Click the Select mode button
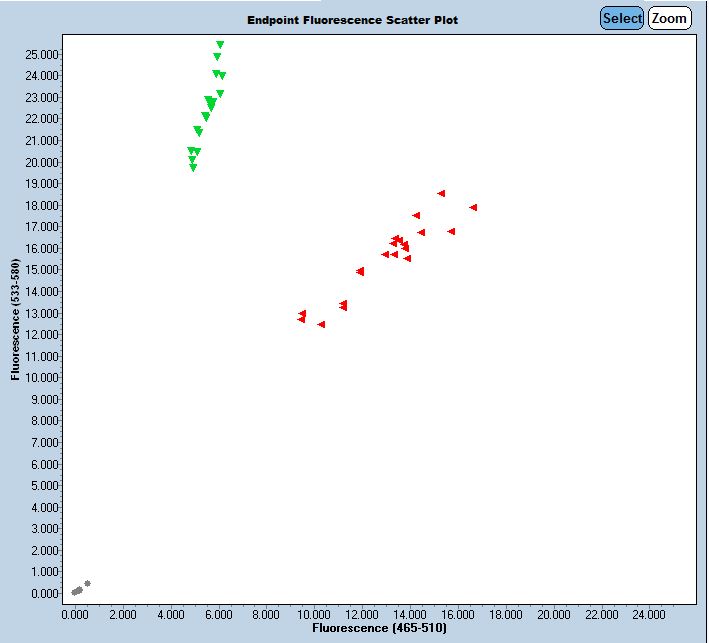 tap(622, 18)
